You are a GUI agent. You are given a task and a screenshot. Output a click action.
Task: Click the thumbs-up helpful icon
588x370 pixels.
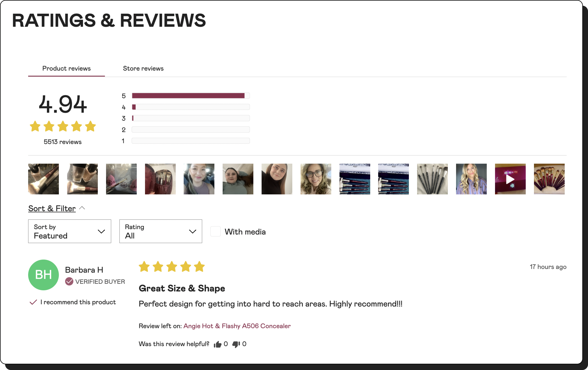click(217, 344)
